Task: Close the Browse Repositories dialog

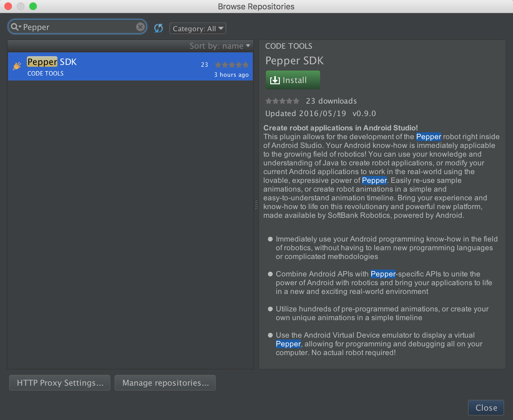Action: click(x=486, y=408)
